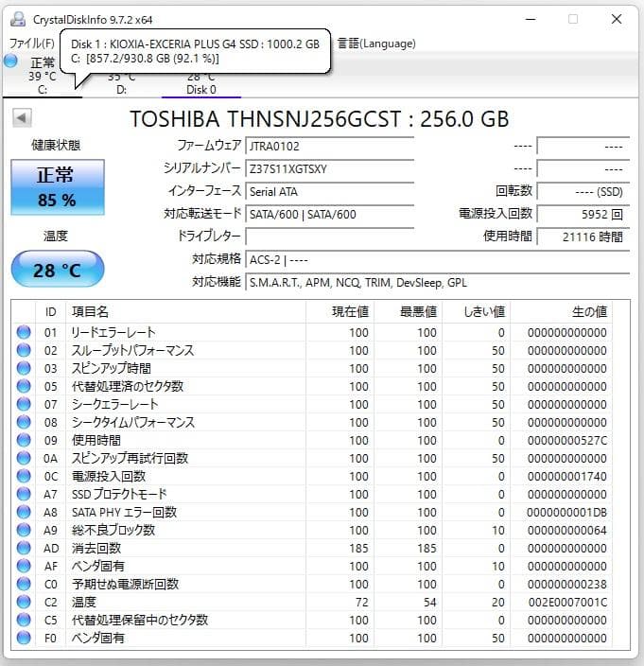
Task: Click raw value 002E0007001C
Action: (567, 603)
